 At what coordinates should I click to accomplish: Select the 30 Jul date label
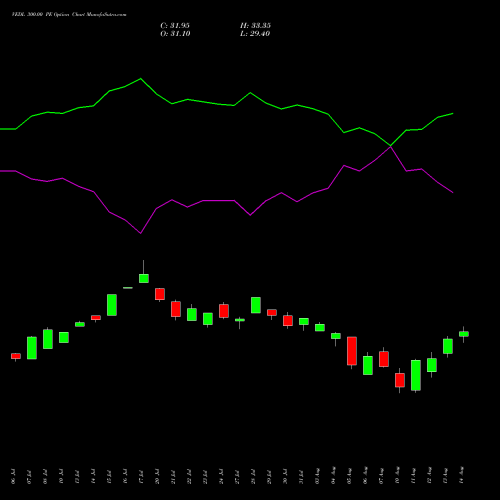[285, 476]
